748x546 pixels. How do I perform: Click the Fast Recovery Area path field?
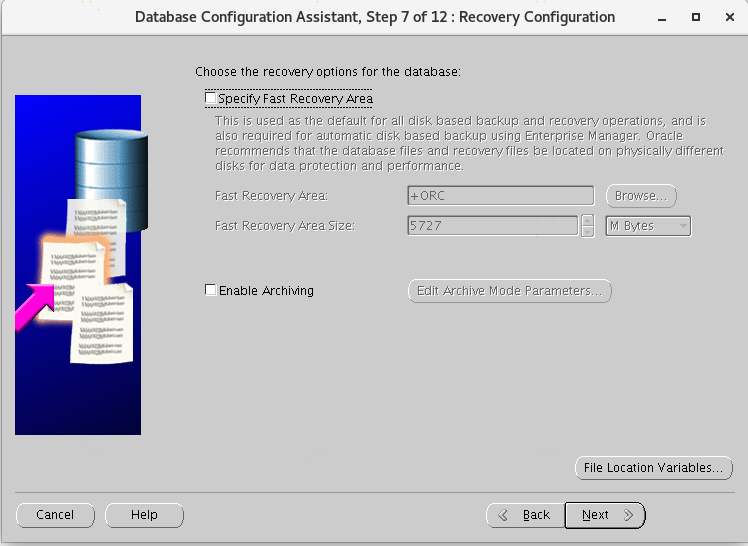[x=500, y=196]
